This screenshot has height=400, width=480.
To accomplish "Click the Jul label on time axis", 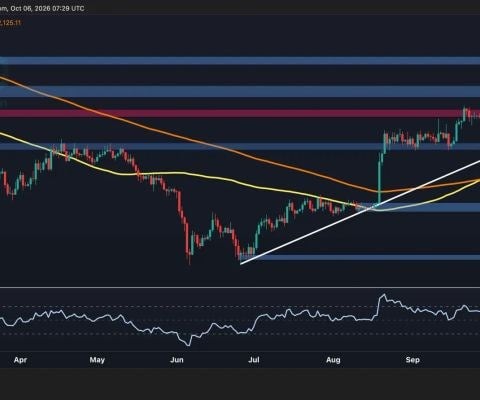I will tap(254, 360).
